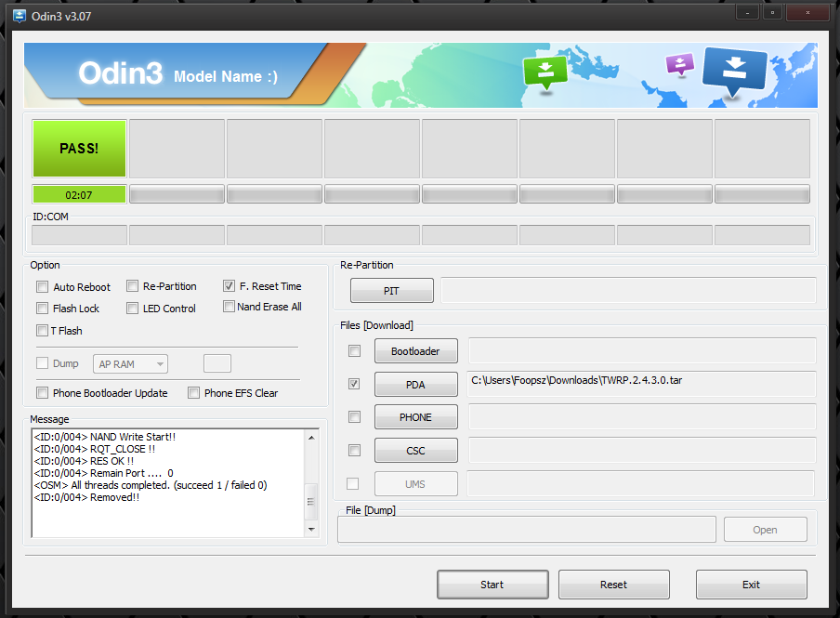Tick the checkbox beside PHONE button
This screenshot has height=618, width=840.
tap(354, 417)
